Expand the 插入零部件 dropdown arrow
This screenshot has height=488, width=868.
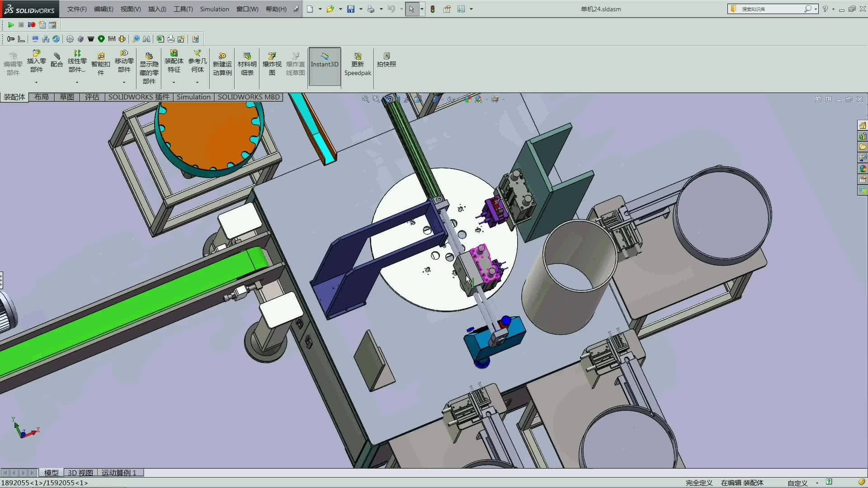(37, 82)
